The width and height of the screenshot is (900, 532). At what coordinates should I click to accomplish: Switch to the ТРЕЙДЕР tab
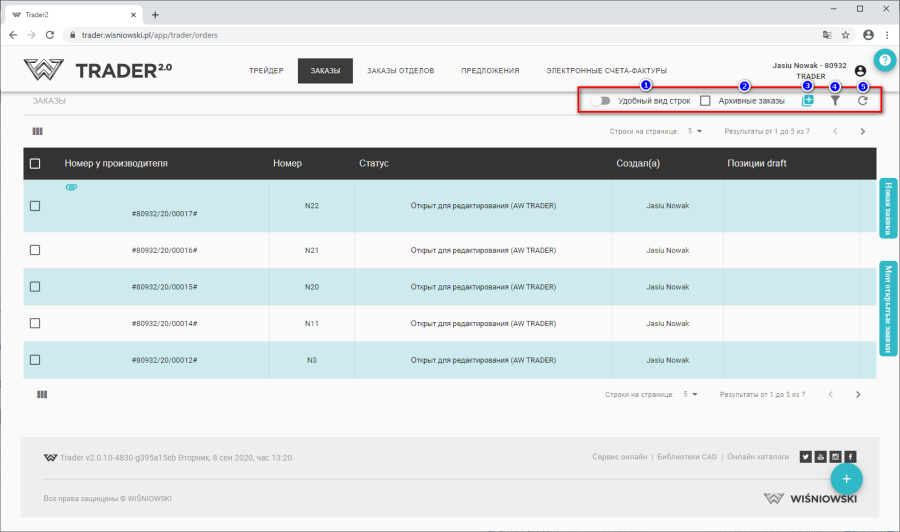[x=266, y=71]
